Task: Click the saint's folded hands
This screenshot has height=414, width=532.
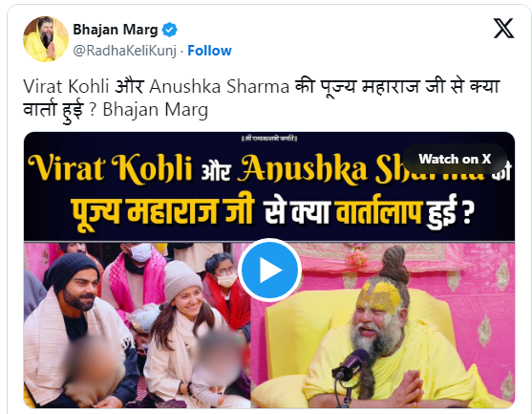Action: click(406, 389)
